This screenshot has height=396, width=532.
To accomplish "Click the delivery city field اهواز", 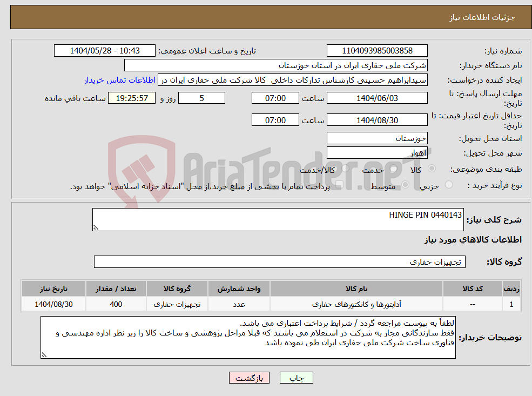I will point(377,153).
